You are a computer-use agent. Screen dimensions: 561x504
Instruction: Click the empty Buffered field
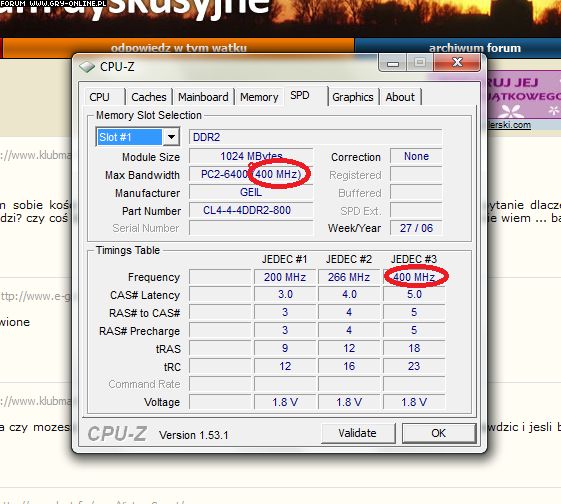click(x=416, y=192)
